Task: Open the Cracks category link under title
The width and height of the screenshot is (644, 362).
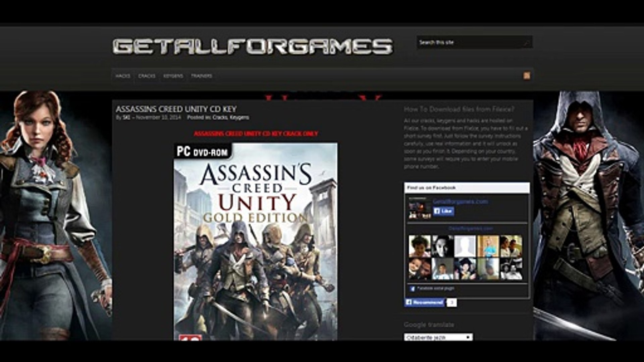Action: click(x=220, y=117)
